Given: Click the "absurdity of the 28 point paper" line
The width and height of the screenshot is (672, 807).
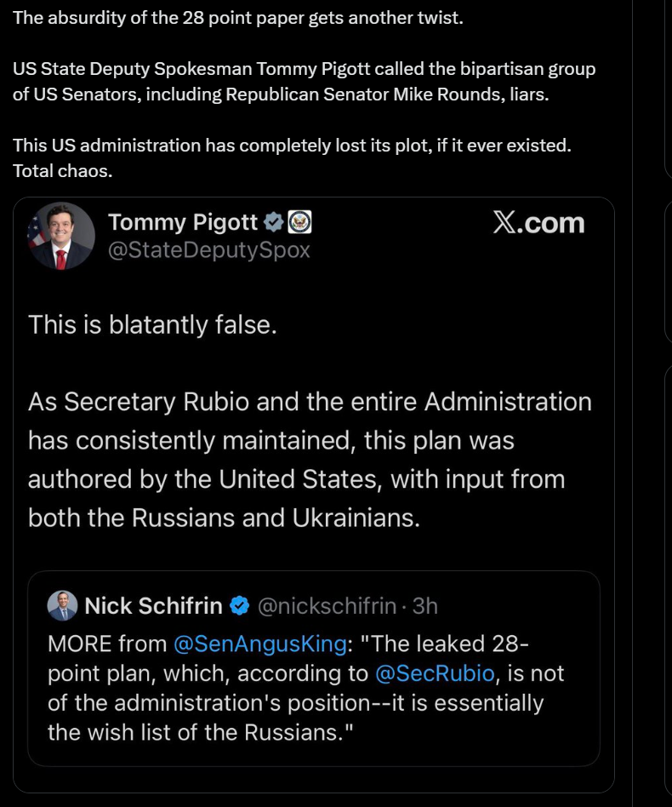Looking at the screenshot, I should [238, 18].
